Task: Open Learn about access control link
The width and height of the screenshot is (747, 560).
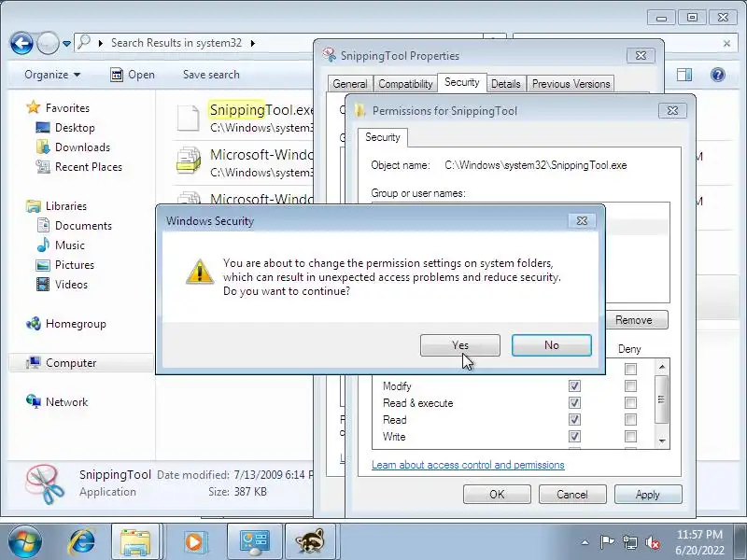Action: [468, 465]
